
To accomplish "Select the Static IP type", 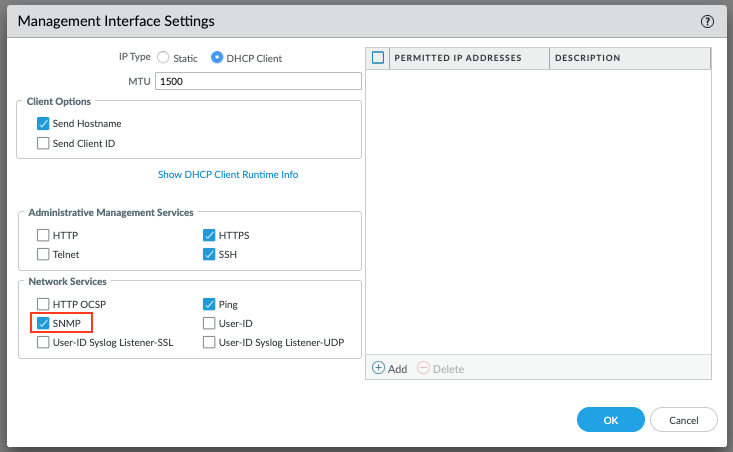I will tap(164, 58).
